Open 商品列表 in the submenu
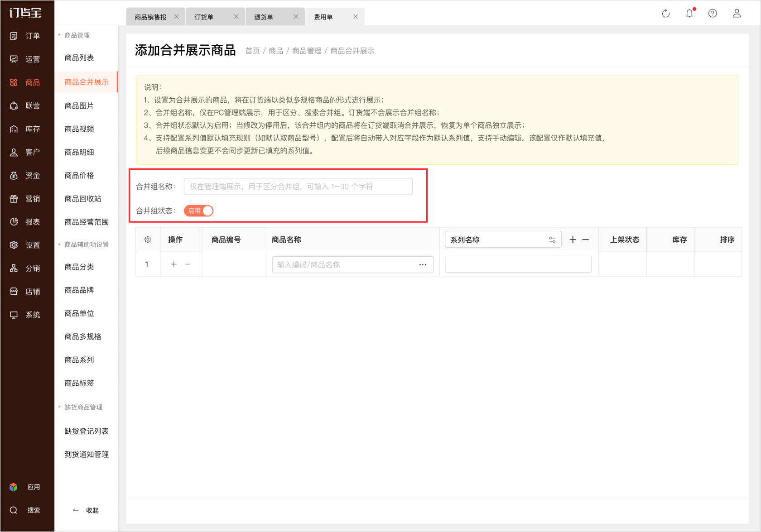Image resolution: width=761 pixels, height=532 pixels. click(x=79, y=58)
